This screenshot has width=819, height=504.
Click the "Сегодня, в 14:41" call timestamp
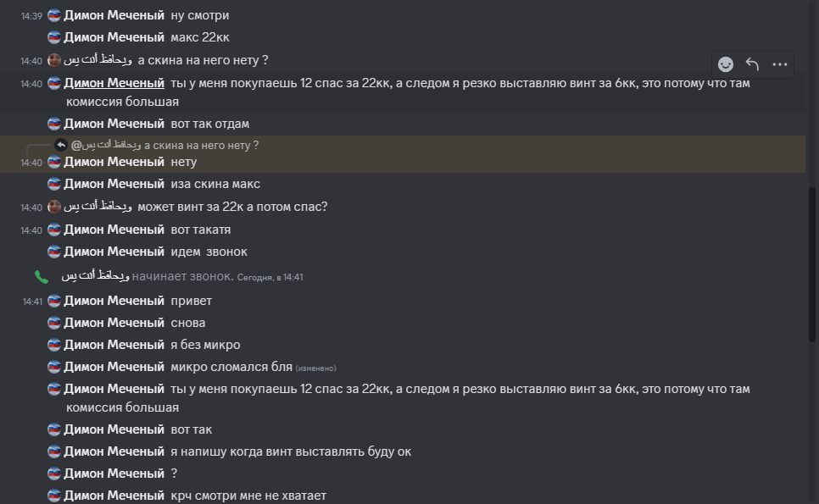270,278
